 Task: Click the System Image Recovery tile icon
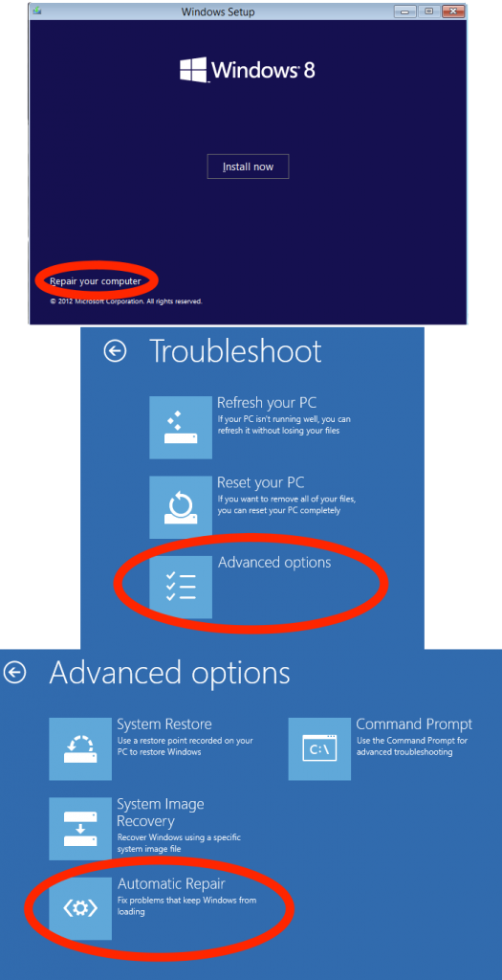tap(80, 829)
